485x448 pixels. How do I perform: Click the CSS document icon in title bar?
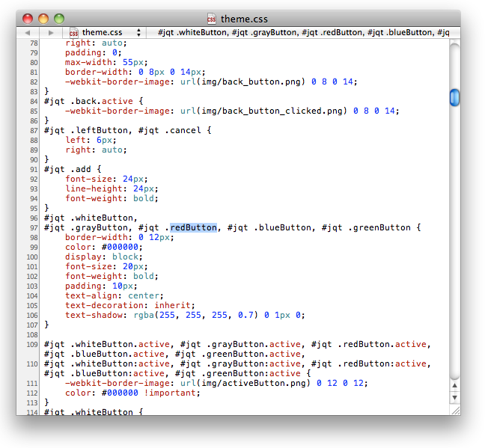[212, 19]
